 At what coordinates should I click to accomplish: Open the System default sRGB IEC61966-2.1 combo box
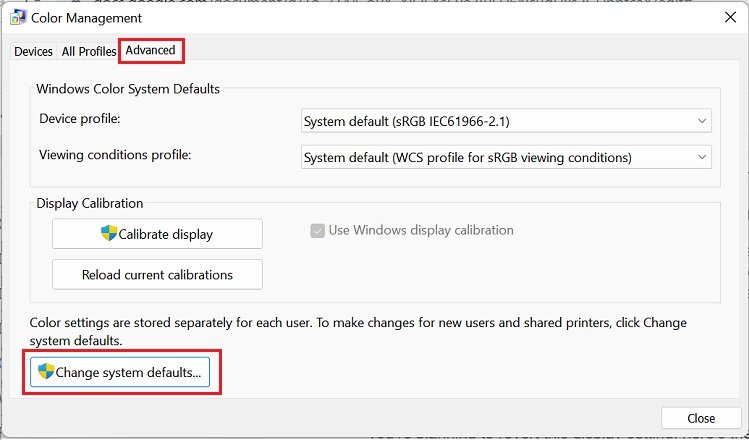[495, 121]
